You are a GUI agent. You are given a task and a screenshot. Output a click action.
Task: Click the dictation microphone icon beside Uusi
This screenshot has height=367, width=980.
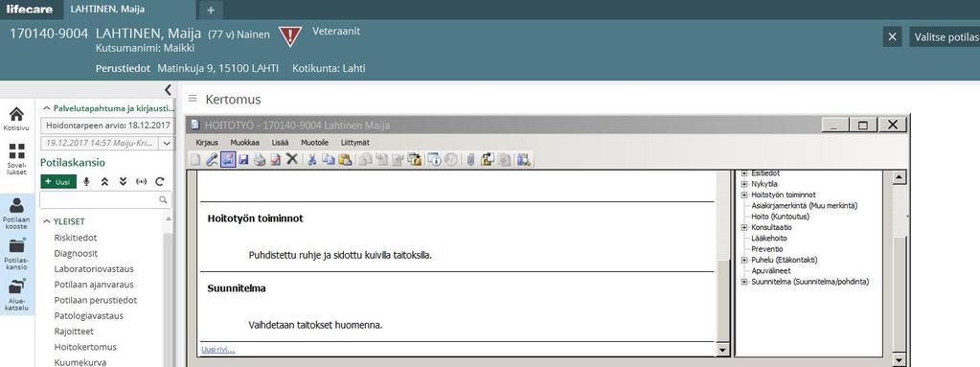click(x=86, y=182)
